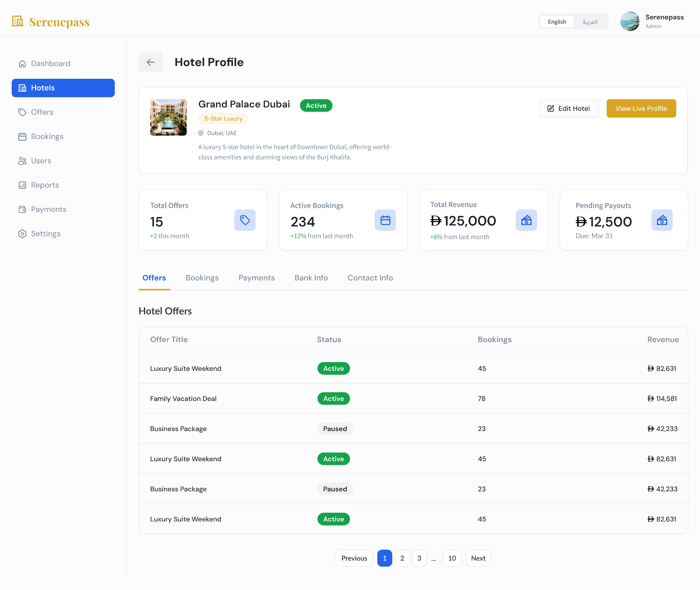Click the Grand Palace Dubai hotel photo
This screenshot has height=590, width=700.
point(168,117)
